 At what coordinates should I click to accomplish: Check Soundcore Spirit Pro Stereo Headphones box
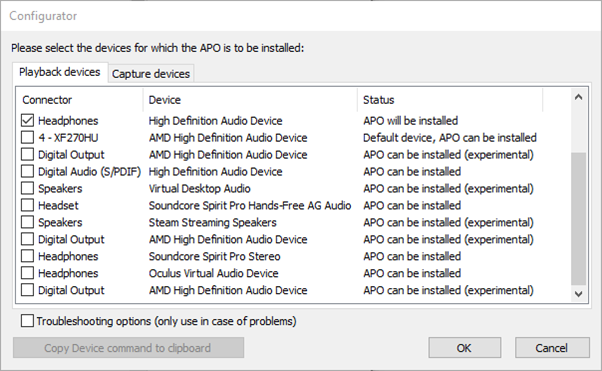point(27,256)
